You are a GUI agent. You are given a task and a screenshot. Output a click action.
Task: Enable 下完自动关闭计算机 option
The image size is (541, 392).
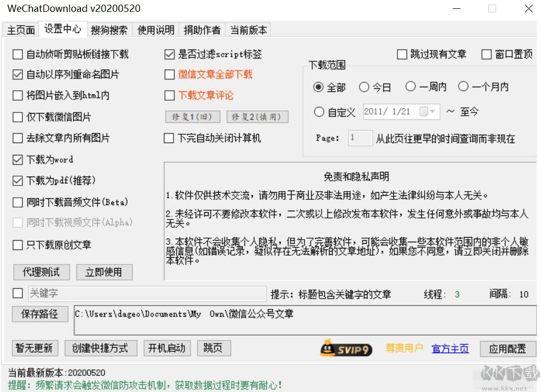pyautogui.click(x=168, y=138)
